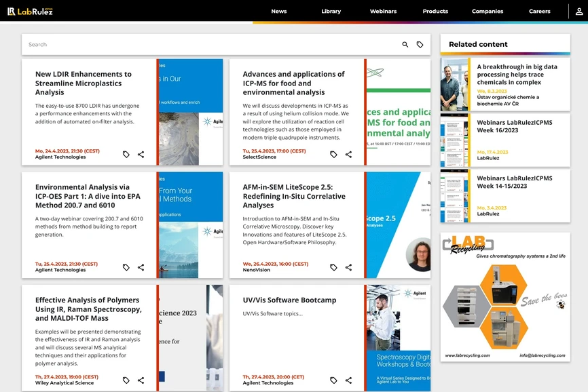Screen dimensions: 588x392
Task: Open Advances and applications of ICP-MS title
Action: (293, 83)
